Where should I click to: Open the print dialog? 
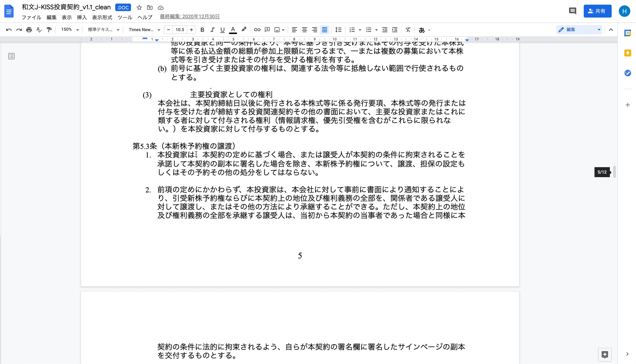pyautogui.click(x=29, y=30)
